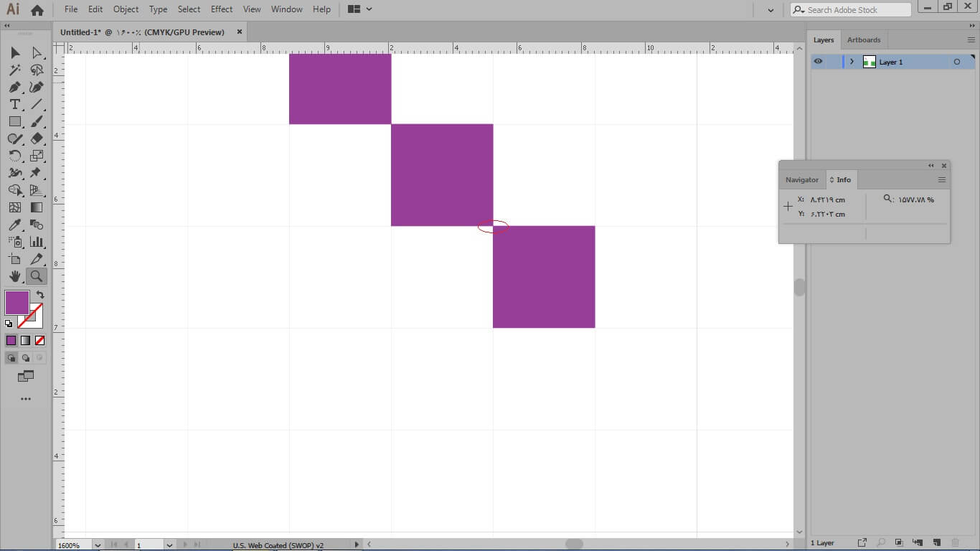Choose the Hand tool
The width and height of the screenshot is (980, 551).
[x=14, y=276]
